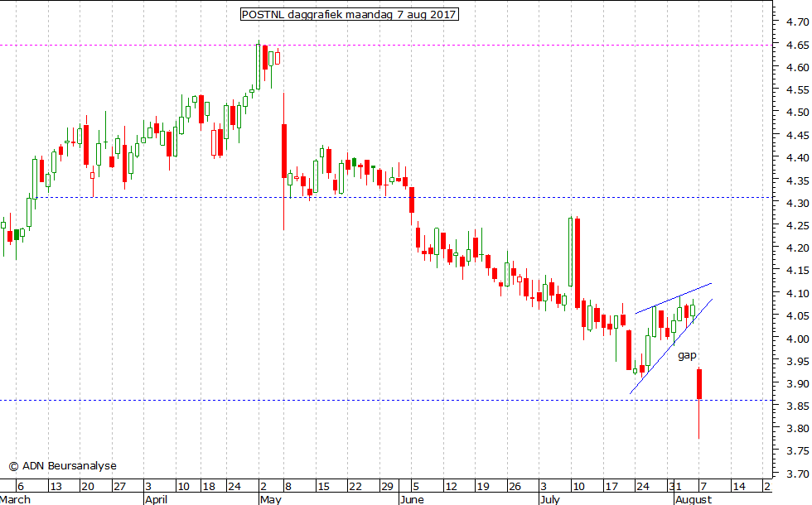
Task: Click price label 4.35 on axis
Action: (x=797, y=181)
